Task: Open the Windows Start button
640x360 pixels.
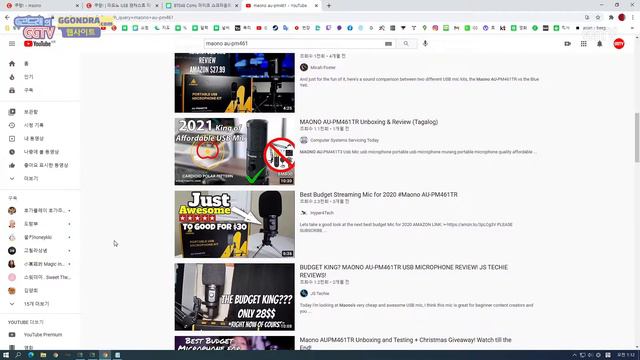Action: pos(6,356)
